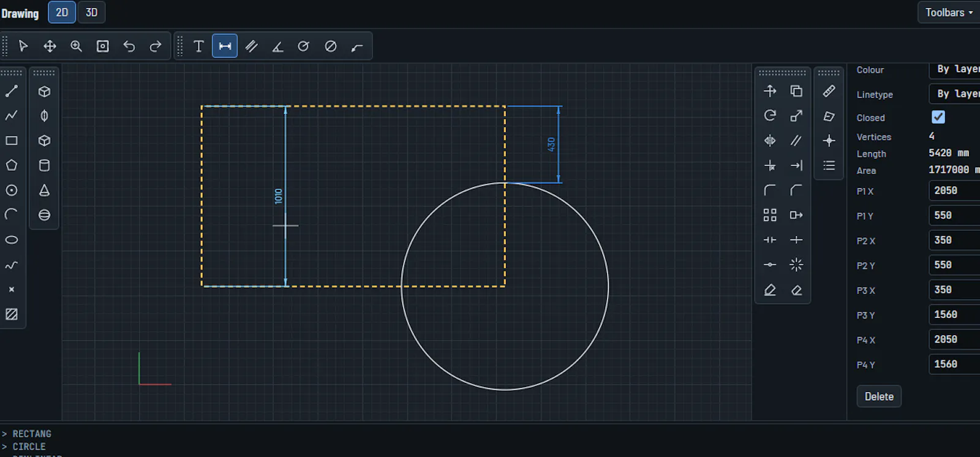The width and height of the screenshot is (980, 457).
Task: Choose the Cone solid tool
Action: point(44,191)
